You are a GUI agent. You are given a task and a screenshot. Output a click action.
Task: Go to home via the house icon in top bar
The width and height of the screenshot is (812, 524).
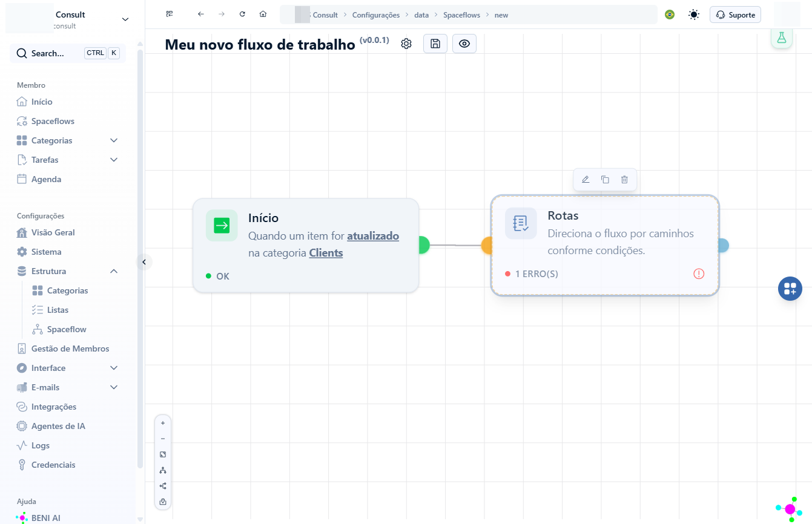[263, 15]
